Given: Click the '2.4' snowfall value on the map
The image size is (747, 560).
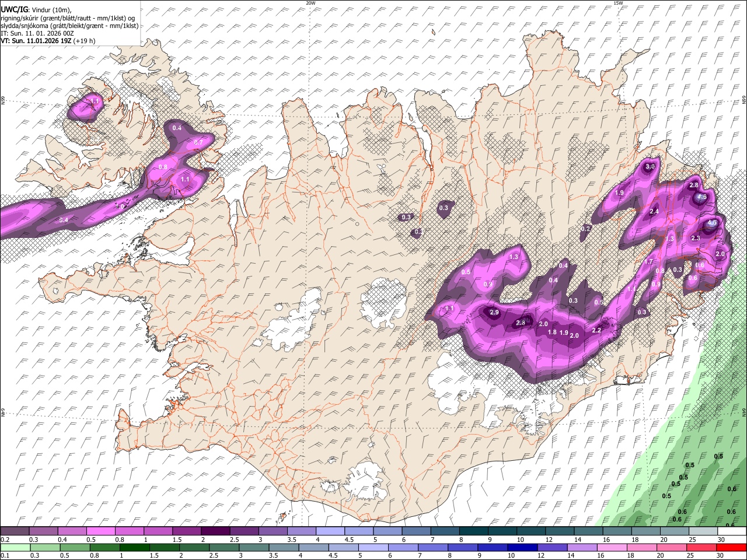Looking at the screenshot, I should point(654,211).
